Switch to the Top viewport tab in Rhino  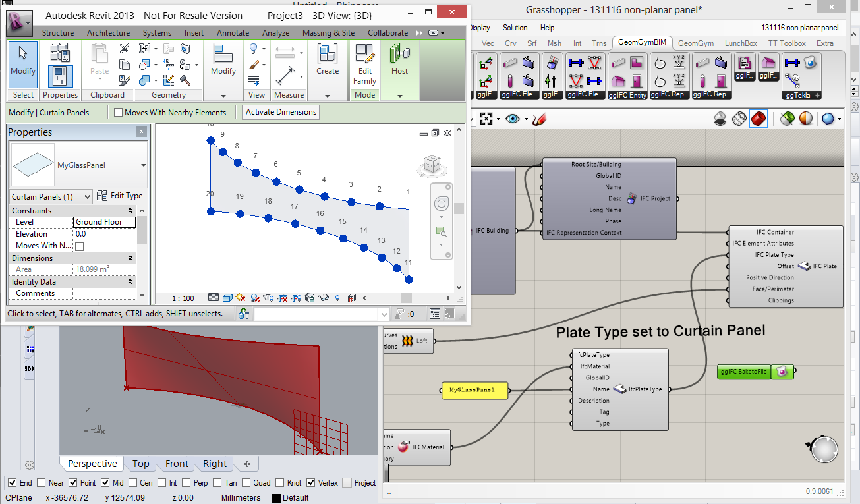tap(140, 464)
